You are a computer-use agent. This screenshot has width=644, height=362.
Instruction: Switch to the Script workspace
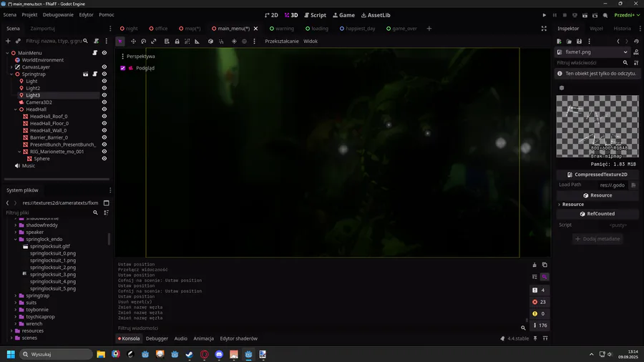coord(315,15)
